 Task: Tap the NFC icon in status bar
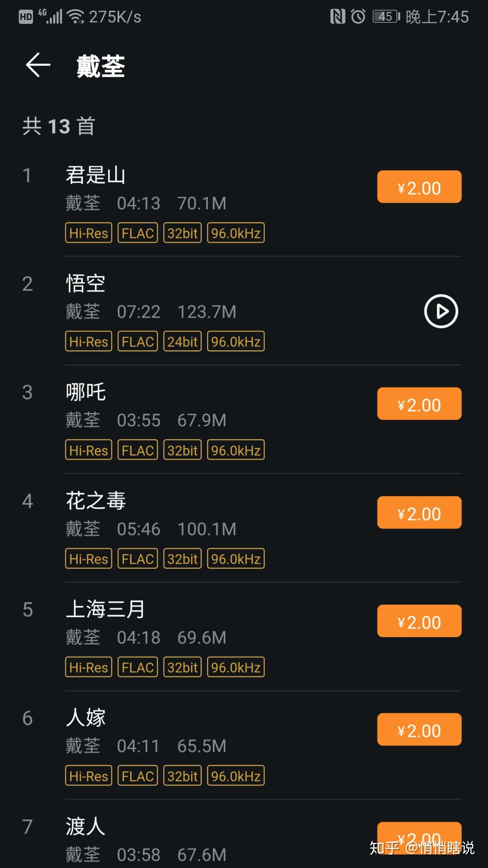click(337, 17)
